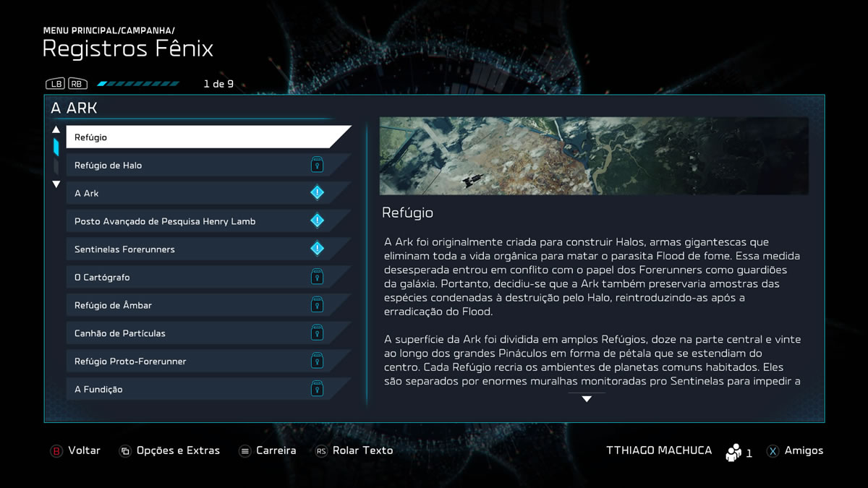Click the RS stick icon
This screenshot has width=868, height=488.
(x=321, y=451)
